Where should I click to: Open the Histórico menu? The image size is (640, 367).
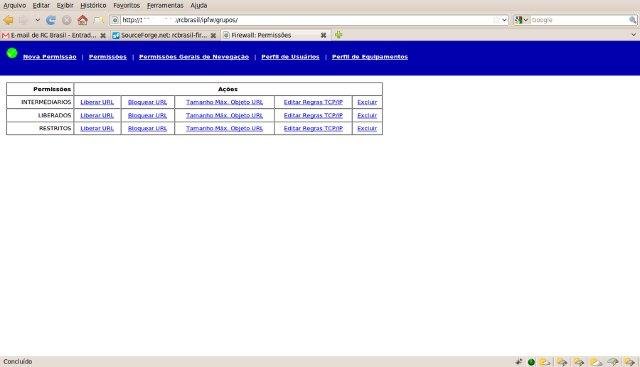[x=93, y=5]
